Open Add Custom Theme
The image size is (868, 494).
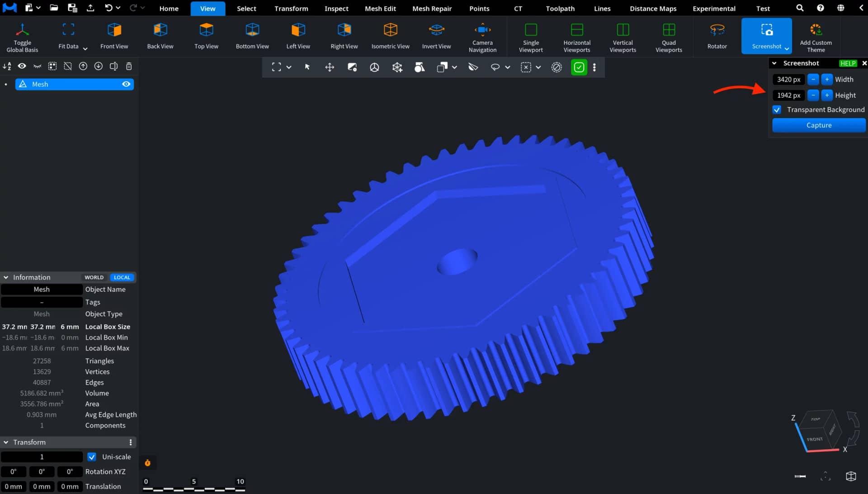click(x=816, y=37)
